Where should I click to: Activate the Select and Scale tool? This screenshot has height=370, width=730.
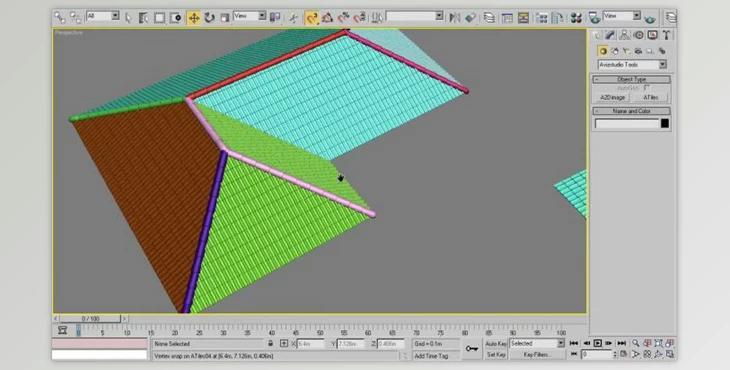click(225, 18)
